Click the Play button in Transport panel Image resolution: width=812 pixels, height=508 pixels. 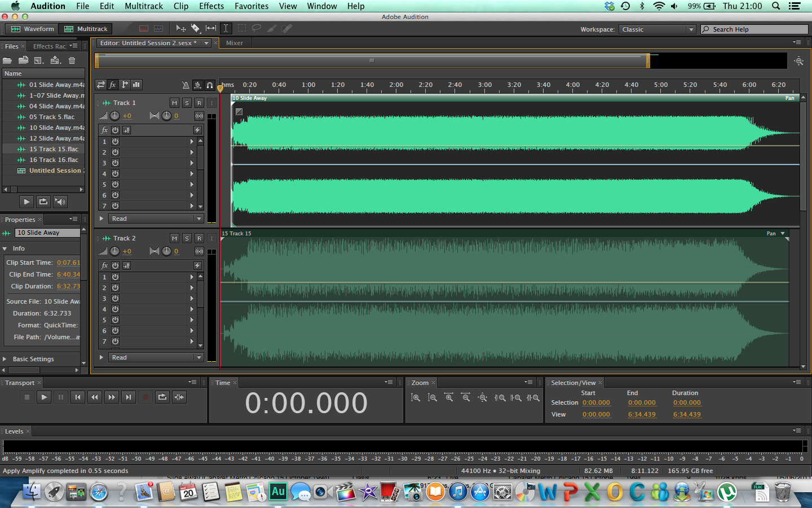(43, 397)
